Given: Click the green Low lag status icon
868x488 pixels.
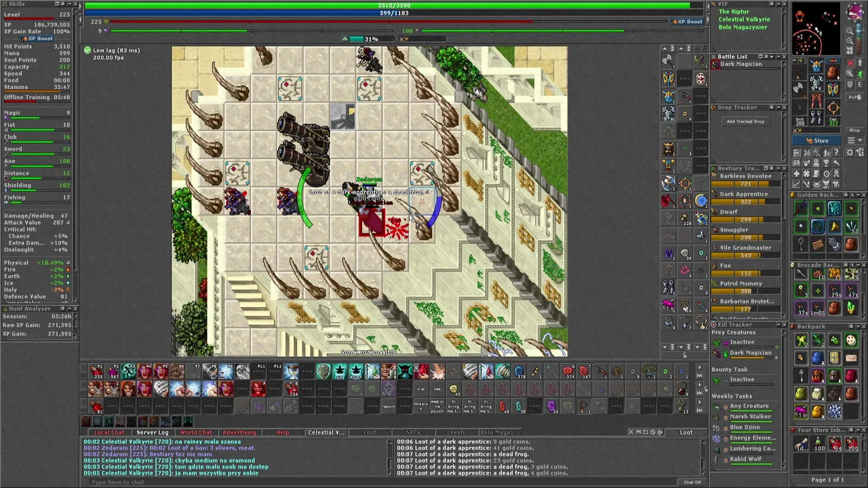Looking at the screenshot, I should pos(87,50).
